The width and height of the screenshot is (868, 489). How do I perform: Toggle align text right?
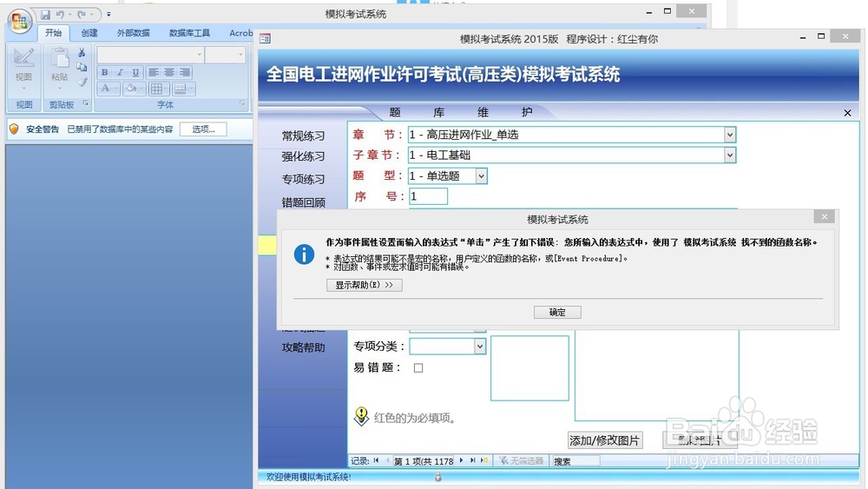point(185,73)
